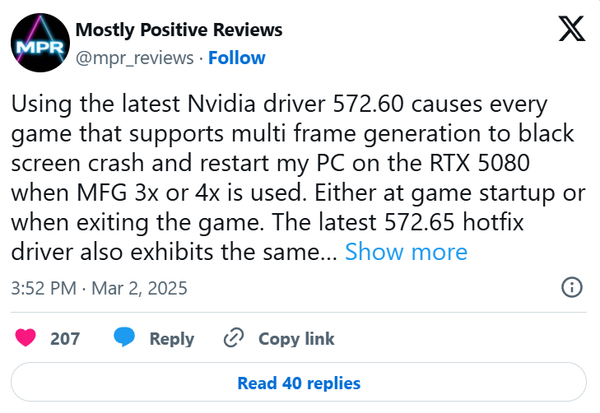The image size is (600, 413).
Task: Click the @mpr_reviews handle
Action: (x=134, y=58)
